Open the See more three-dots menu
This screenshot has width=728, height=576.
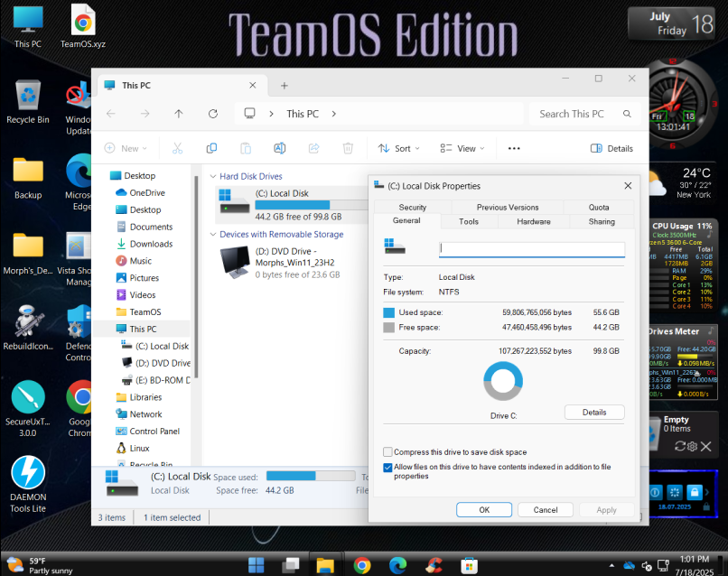(x=514, y=149)
